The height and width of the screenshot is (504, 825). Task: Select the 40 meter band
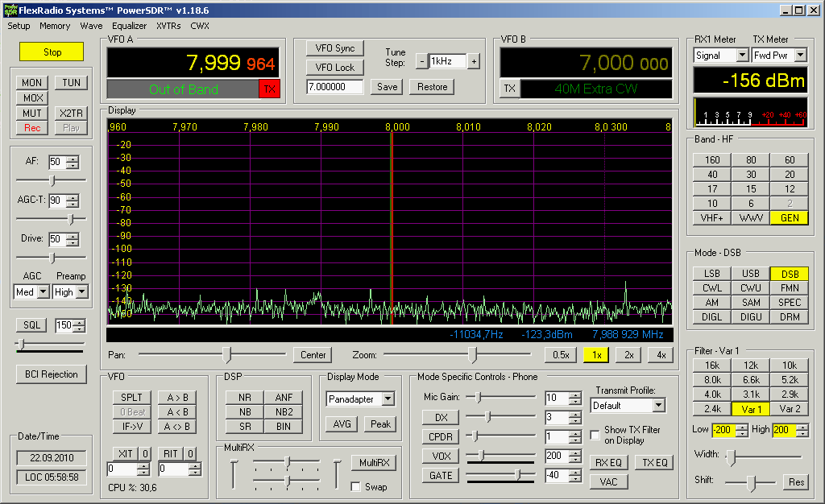coord(712,175)
